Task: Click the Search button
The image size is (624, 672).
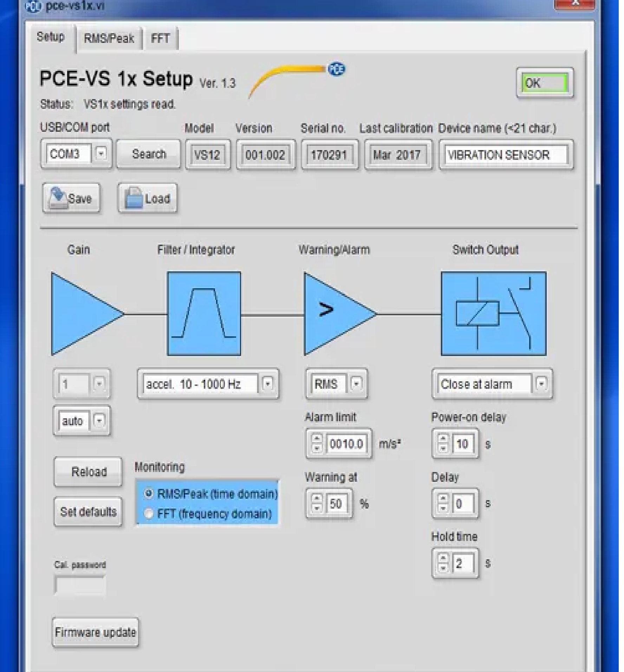Action: [x=149, y=154]
